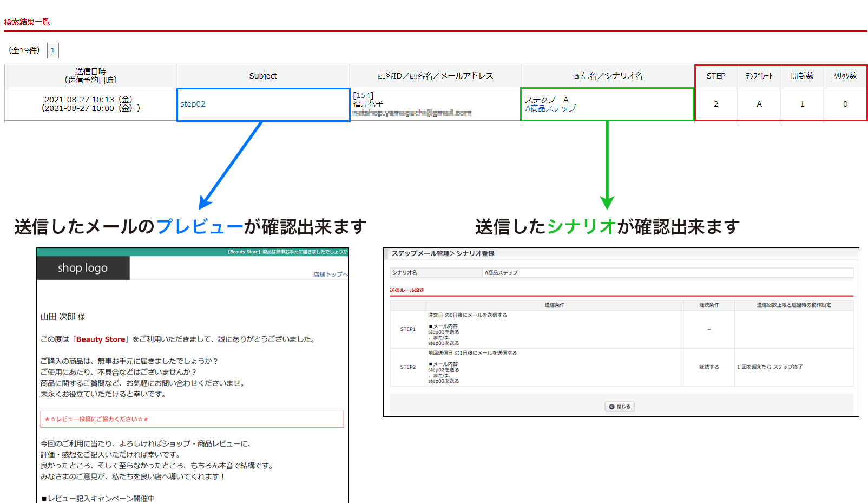Click the 検索結果一覧 section heading
Viewport: 868px width, 503px height.
[27, 22]
